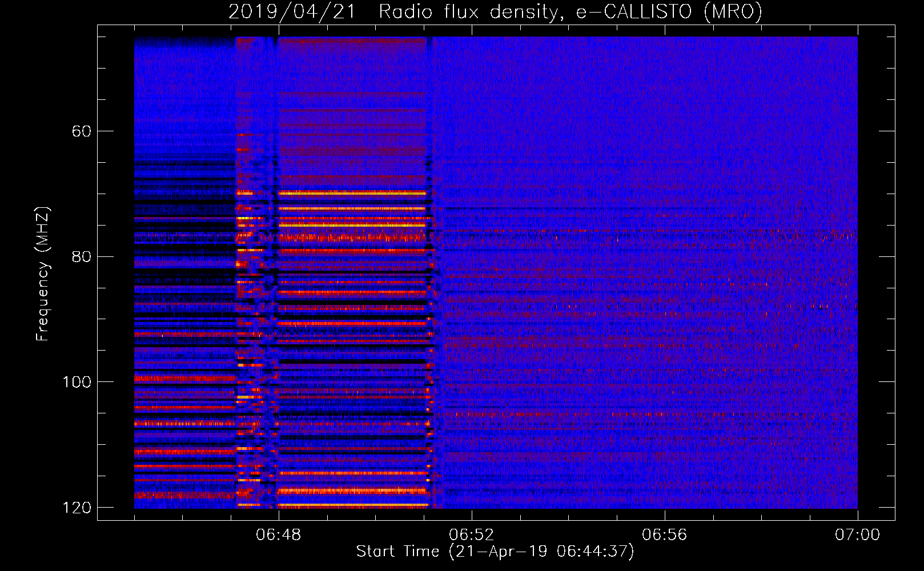Screen dimensions: 924x571
Task: Click the "Frequency (MHZ)" axis label
Action: [43, 274]
